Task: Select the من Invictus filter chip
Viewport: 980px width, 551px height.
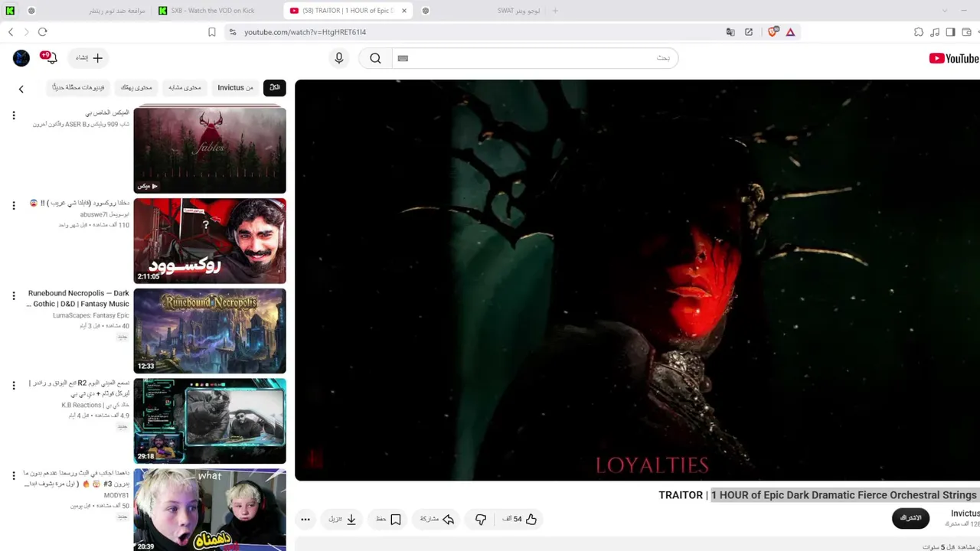Action: (x=235, y=87)
